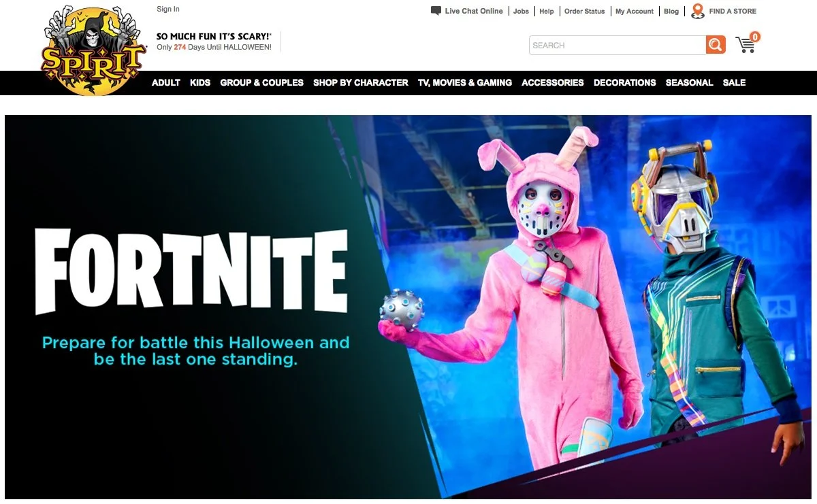Click the Sign In link
The height and width of the screenshot is (504, 817).
click(168, 9)
